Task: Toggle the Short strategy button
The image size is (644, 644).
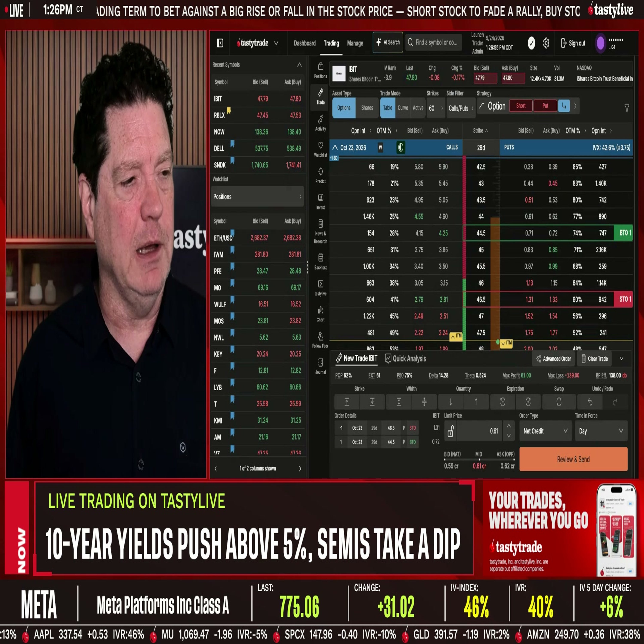Action: [521, 106]
